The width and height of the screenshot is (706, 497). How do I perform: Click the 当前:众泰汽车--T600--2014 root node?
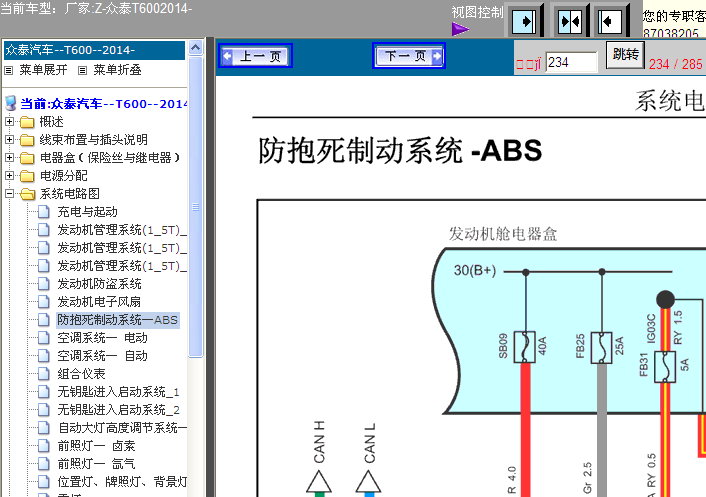click(104, 104)
